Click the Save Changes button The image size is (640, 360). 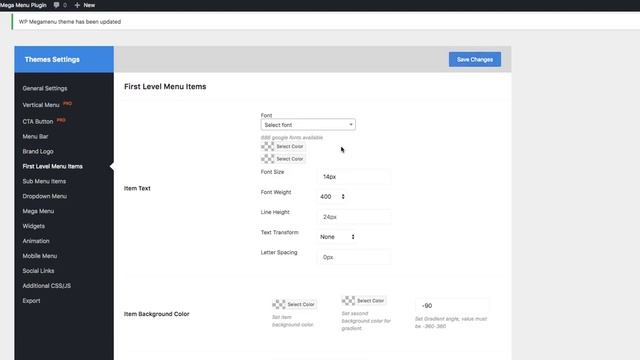[x=475, y=60]
